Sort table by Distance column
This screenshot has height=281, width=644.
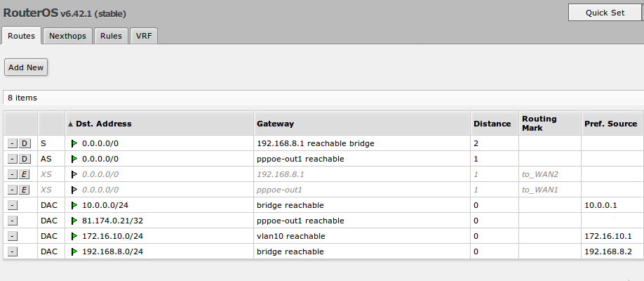point(492,124)
